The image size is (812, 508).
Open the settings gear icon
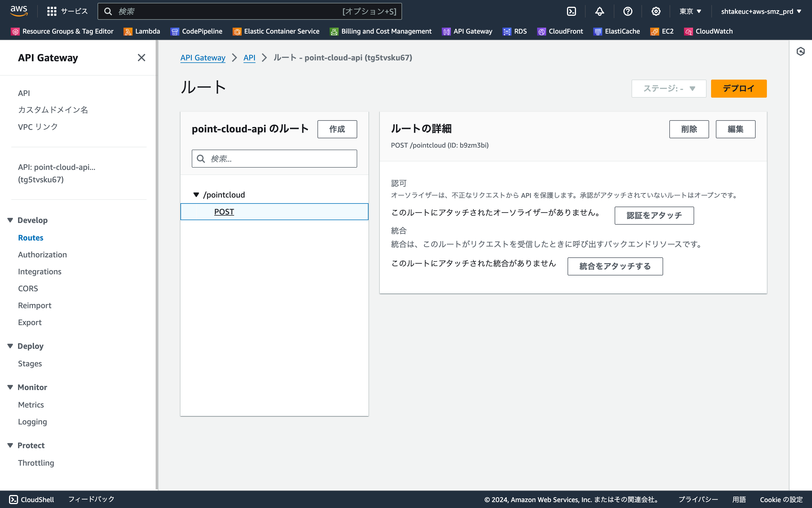click(x=656, y=11)
